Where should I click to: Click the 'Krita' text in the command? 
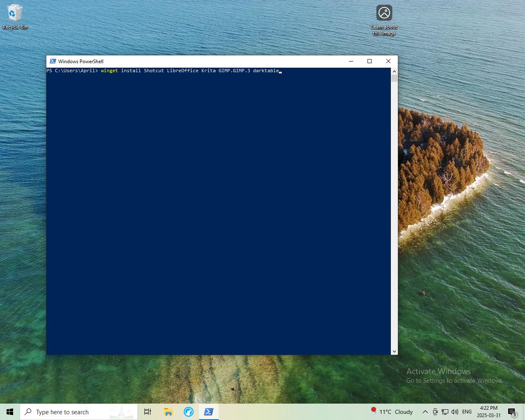click(208, 71)
